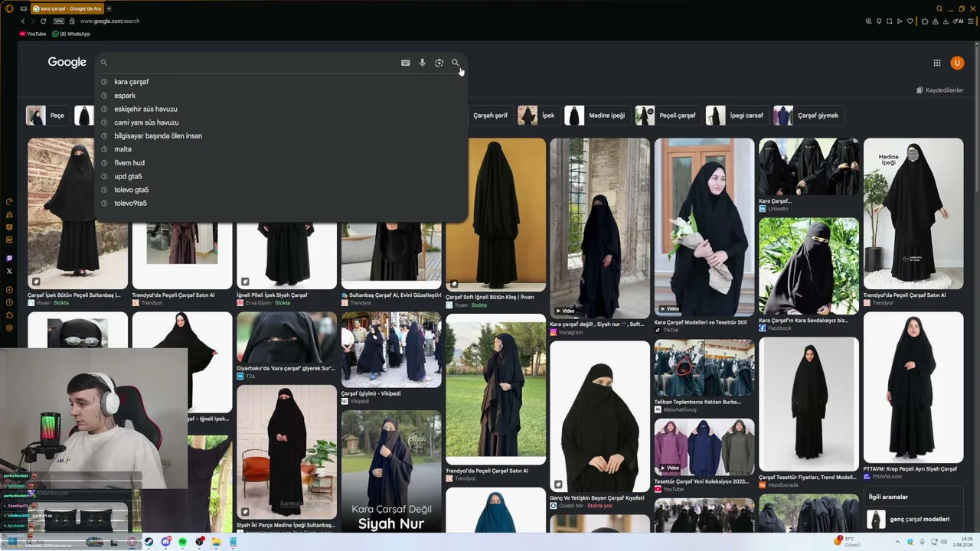
Task: Reload the current page
Action: (x=43, y=21)
